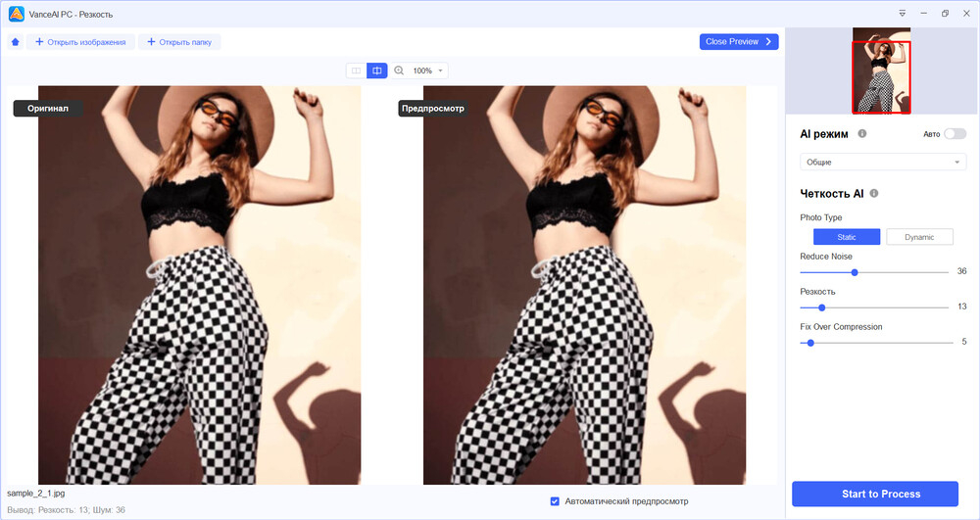980x520 pixels.
Task: Adjust the Reduce Noise slider handle
Action: (855, 272)
